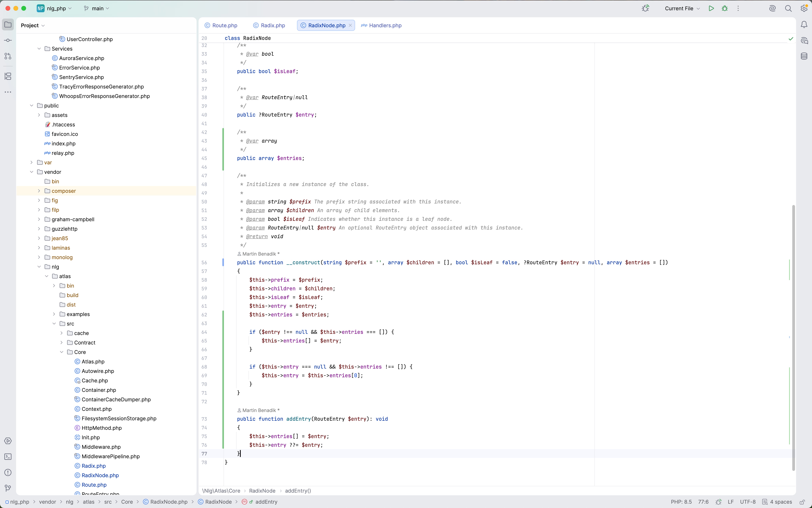This screenshot has width=812, height=508.
Task: Open the Project view dropdown
Action: (x=33, y=25)
